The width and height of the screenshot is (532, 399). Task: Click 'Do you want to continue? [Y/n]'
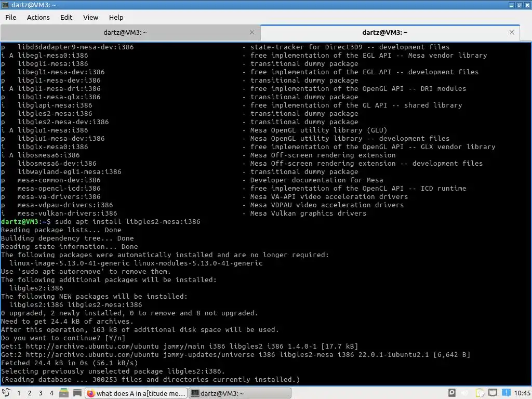click(63, 338)
